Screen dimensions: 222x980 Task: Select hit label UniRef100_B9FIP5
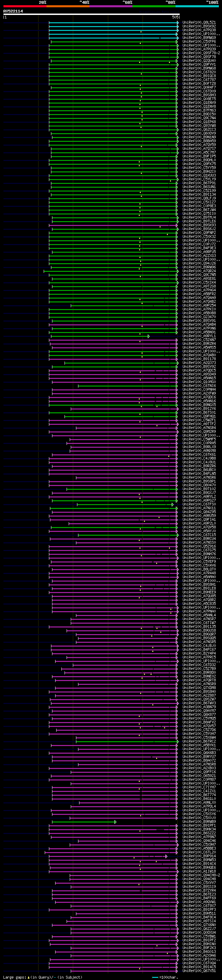click(x=199, y=156)
